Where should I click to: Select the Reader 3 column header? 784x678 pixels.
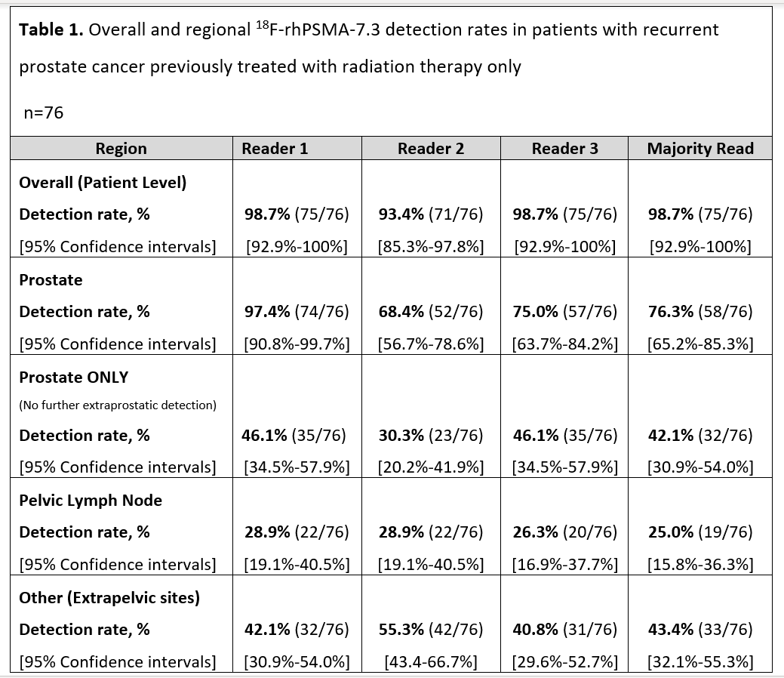pyautogui.click(x=564, y=149)
